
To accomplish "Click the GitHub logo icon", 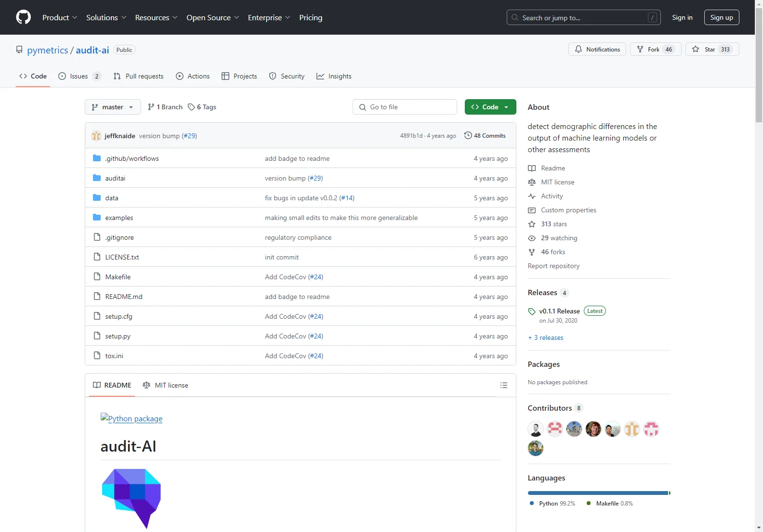I will (x=23, y=17).
